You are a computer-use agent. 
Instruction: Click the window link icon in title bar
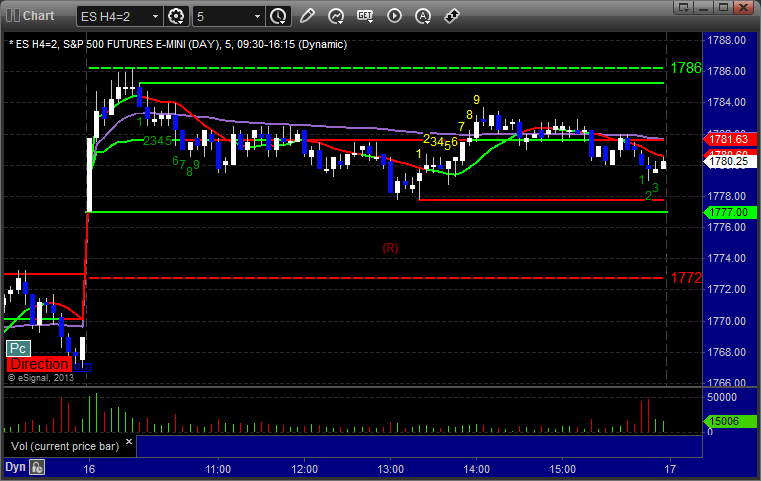click(684, 7)
